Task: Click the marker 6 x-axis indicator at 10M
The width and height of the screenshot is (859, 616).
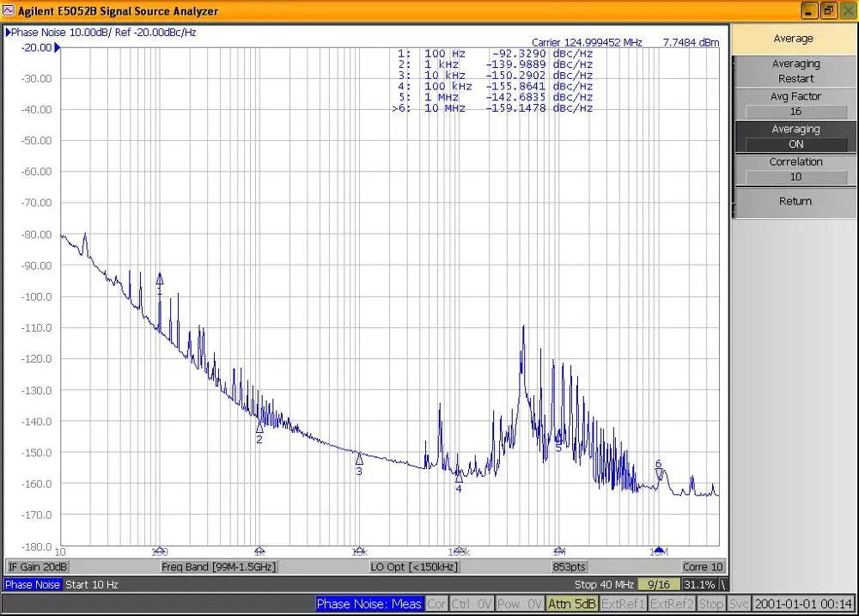Action: point(659,550)
